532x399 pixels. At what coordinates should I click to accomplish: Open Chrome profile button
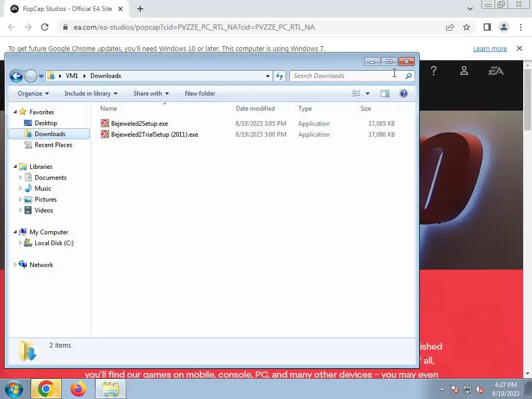click(x=504, y=27)
